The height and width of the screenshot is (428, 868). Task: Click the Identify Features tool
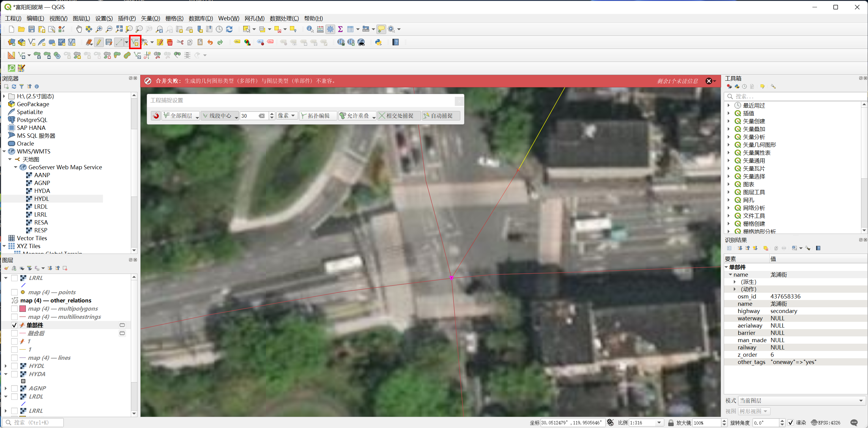(310, 29)
